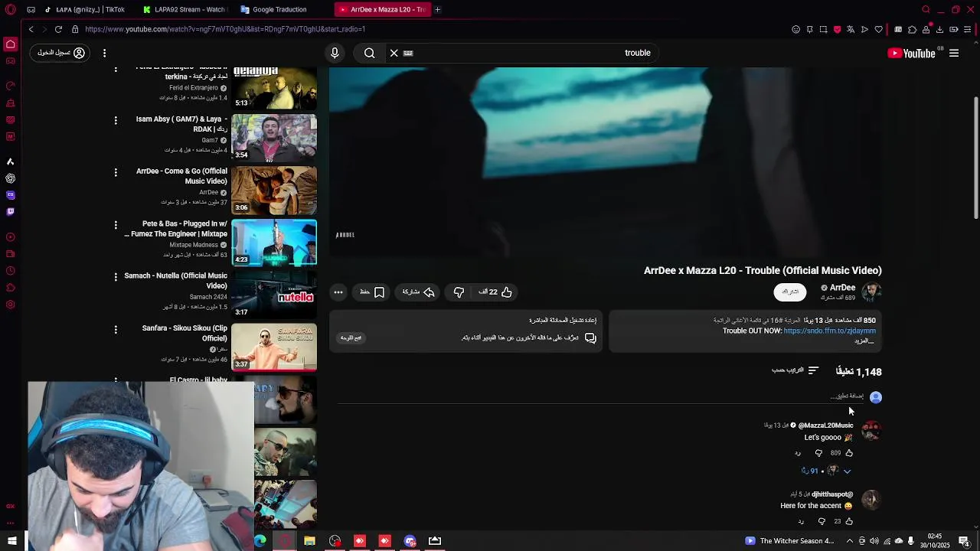Open the on-screen keyboard icon in search
980x551 pixels.
click(x=408, y=53)
